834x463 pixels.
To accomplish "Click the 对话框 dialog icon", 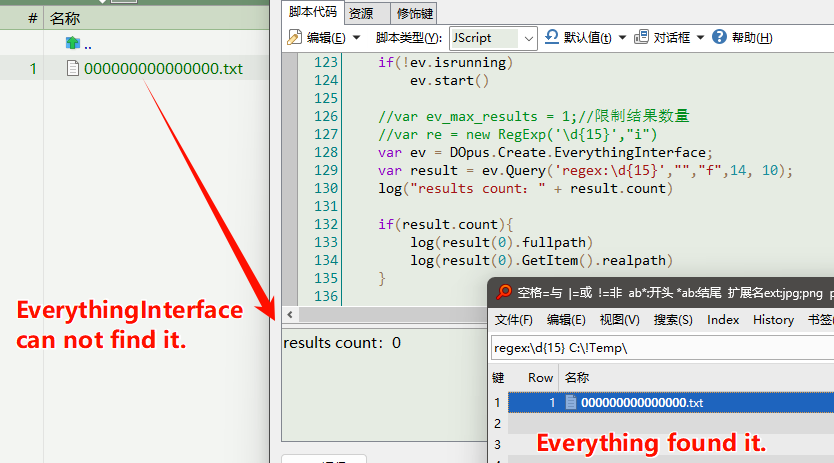I will [x=641, y=37].
